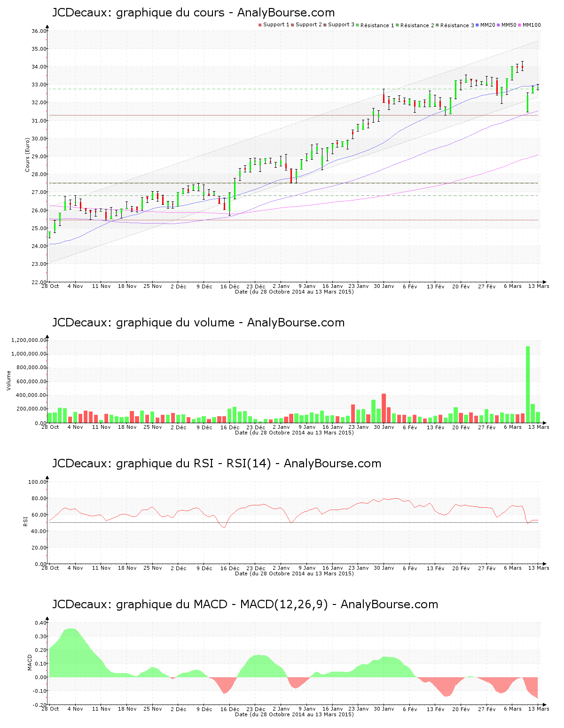Click the 'Cours (Euro)' axis label
The width and height of the screenshot is (564, 728).
point(27,155)
